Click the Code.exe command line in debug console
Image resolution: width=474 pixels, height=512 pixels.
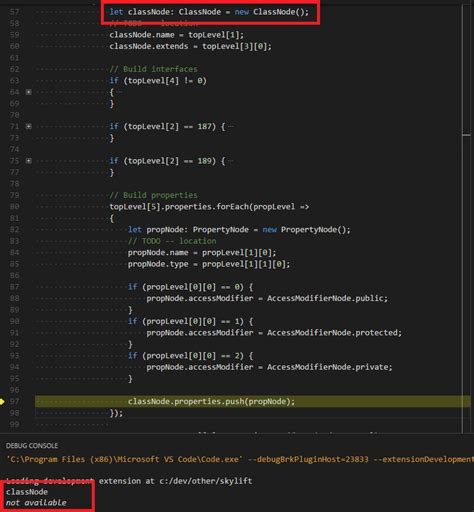(x=240, y=459)
